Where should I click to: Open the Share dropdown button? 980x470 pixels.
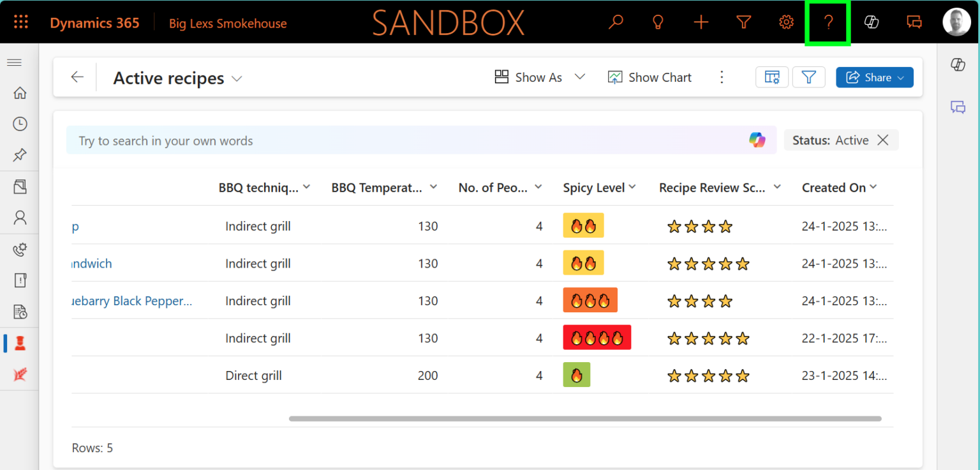pos(875,77)
